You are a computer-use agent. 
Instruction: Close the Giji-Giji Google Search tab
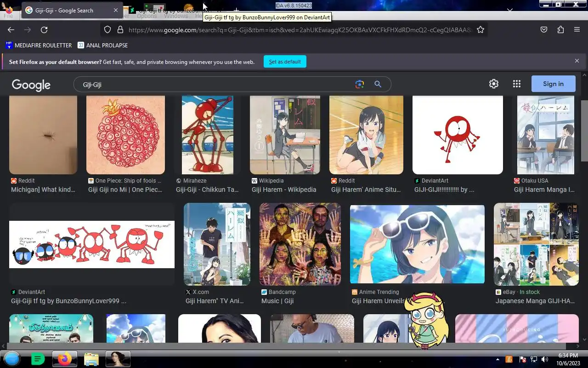(x=116, y=10)
